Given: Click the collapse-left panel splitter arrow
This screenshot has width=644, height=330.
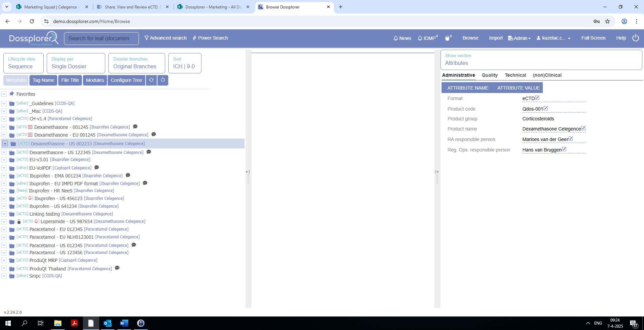Looking at the screenshot, I should pyautogui.click(x=248, y=172).
